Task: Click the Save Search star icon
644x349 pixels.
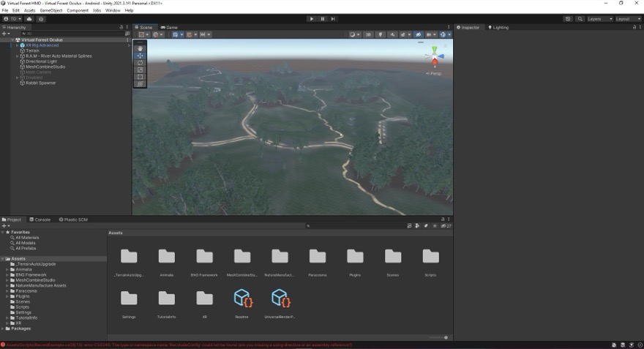Action: pos(435,226)
